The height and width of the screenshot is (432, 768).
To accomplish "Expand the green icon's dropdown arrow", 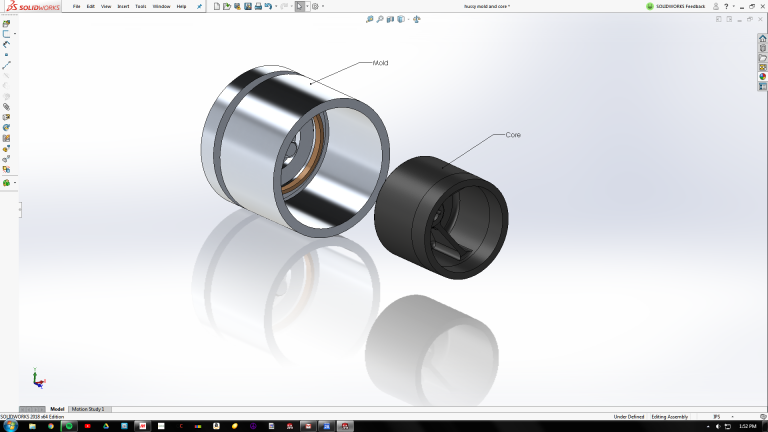I will [15, 183].
